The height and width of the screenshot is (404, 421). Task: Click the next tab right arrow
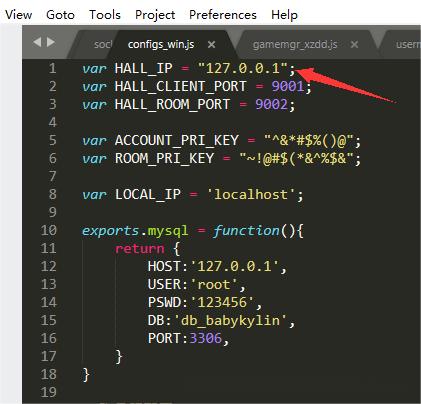click(x=51, y=42)
